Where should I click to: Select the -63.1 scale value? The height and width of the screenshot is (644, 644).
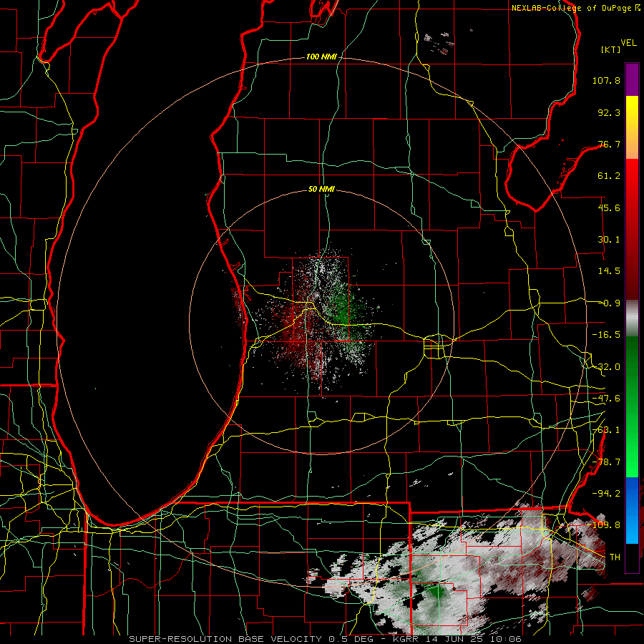click(x=606, y=430)
